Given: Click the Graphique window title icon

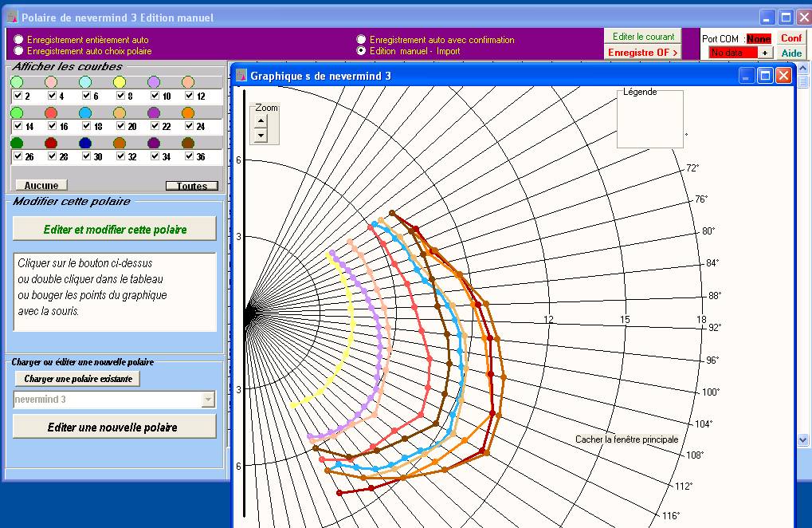Looking at the screenshot, I should pyautogui.click(x=241, y=76).
